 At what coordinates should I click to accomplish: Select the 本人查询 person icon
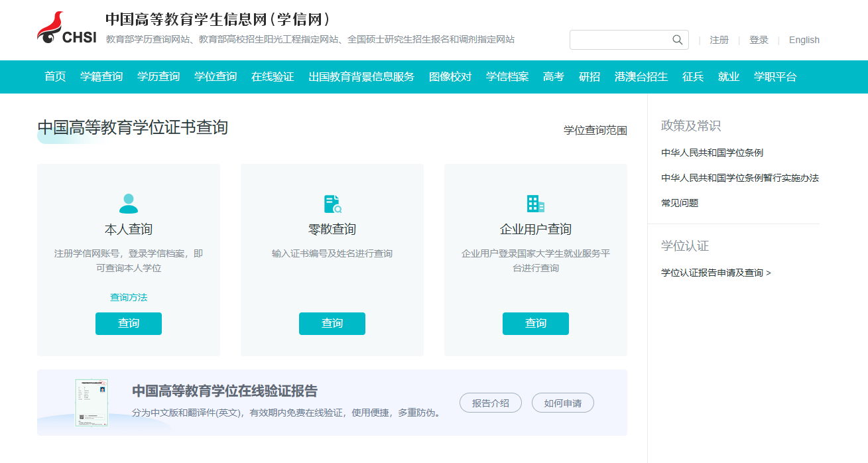(x=128, y=203)
